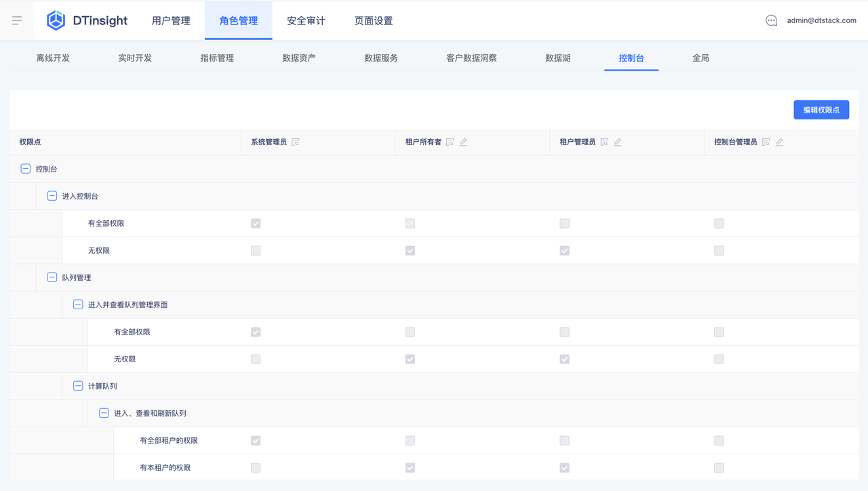
Task: Switch to the 数据服务 tab
Action: [x=381, y=58]
